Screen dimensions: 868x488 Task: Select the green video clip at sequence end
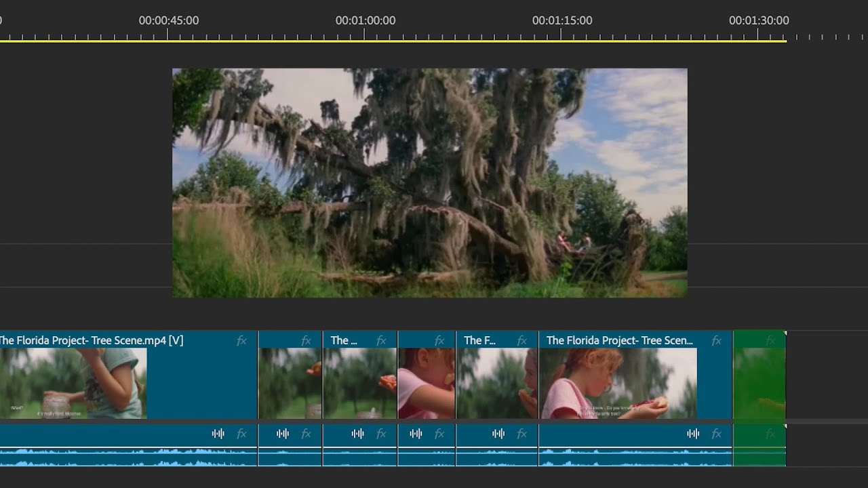coord(759,375)
